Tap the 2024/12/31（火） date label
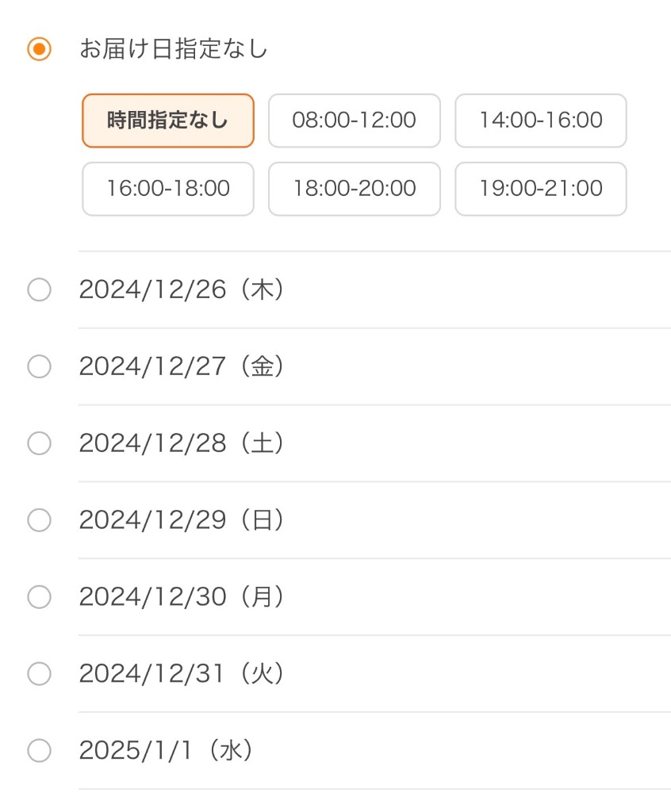671x812 pixels. pos(182,673)
